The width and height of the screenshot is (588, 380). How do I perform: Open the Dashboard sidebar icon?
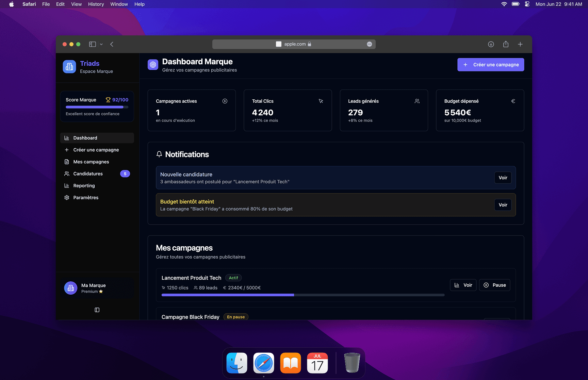pyautogui.click(x=67, y=138)
